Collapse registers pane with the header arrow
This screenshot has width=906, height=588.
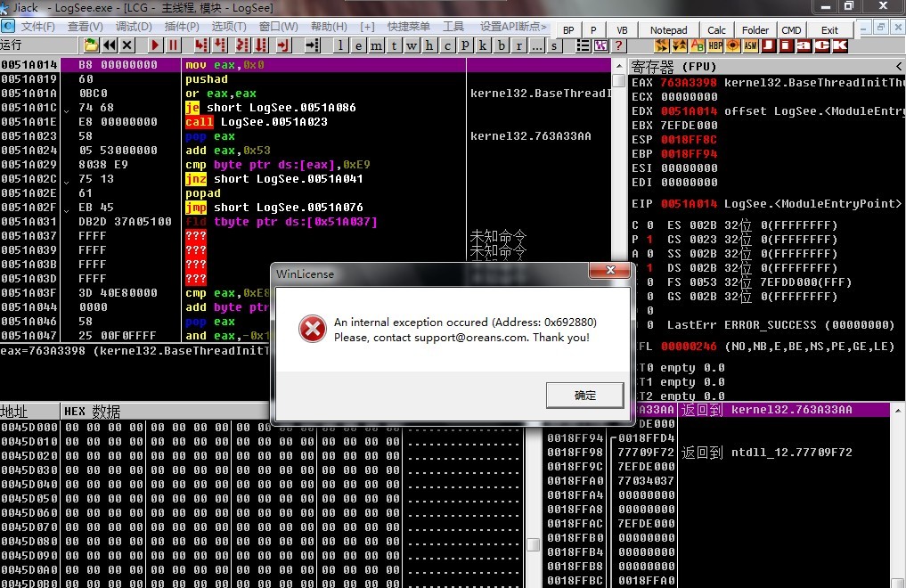point(899,66)
